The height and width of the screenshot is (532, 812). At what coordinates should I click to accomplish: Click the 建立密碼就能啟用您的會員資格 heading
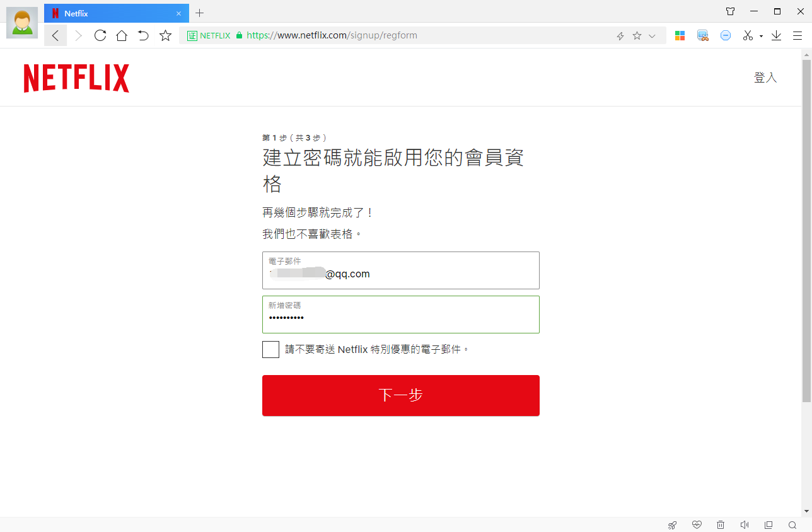393,171
